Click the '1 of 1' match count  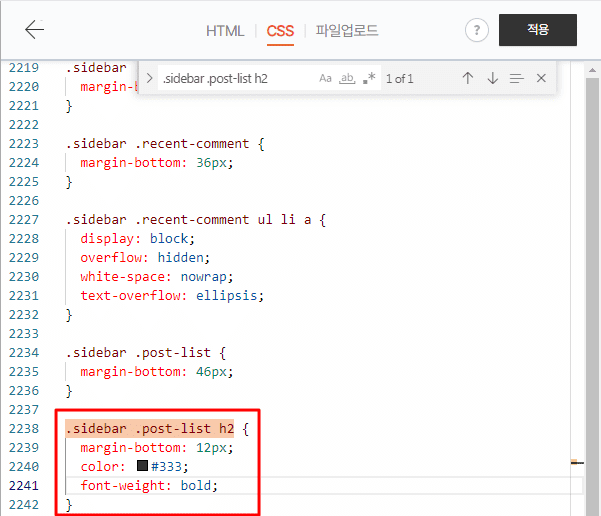(399, 79)
